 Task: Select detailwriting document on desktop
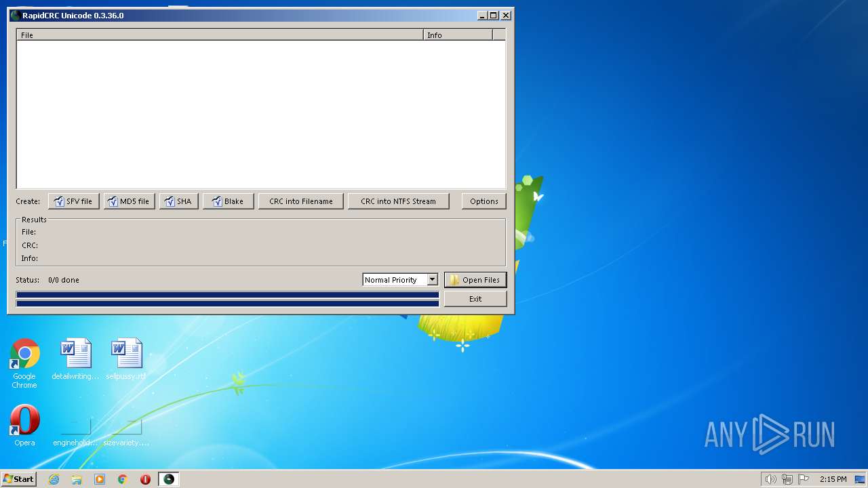(75, 359)
